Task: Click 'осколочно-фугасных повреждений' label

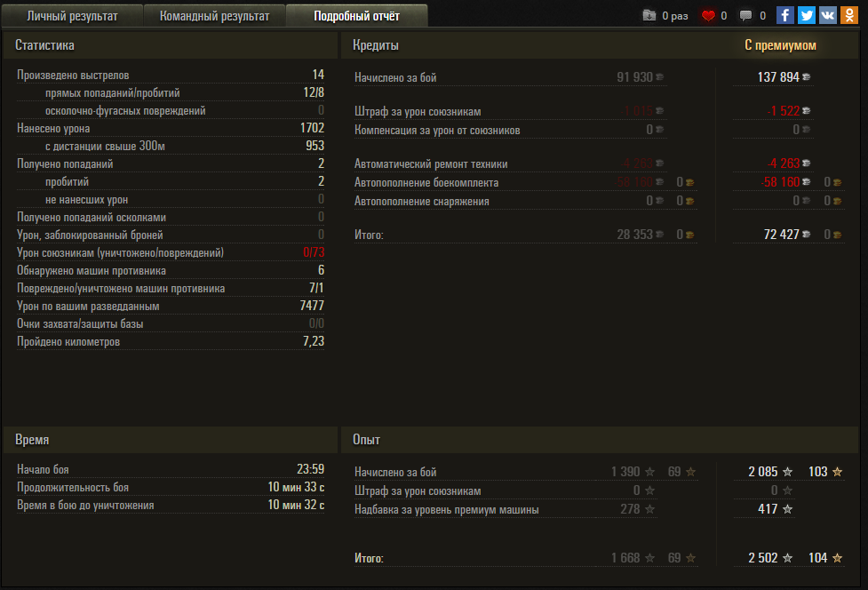Action: 125,111
